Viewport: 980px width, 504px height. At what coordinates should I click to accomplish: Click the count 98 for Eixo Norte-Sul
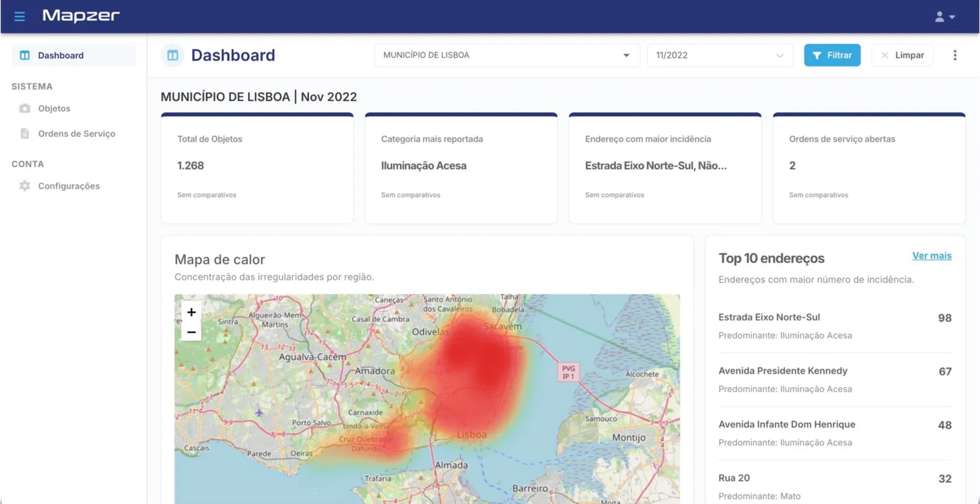(x=945, y=318)
